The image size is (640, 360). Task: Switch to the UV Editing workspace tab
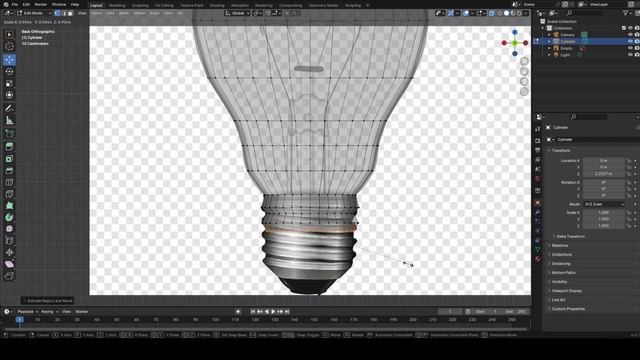tap(164, 5)
